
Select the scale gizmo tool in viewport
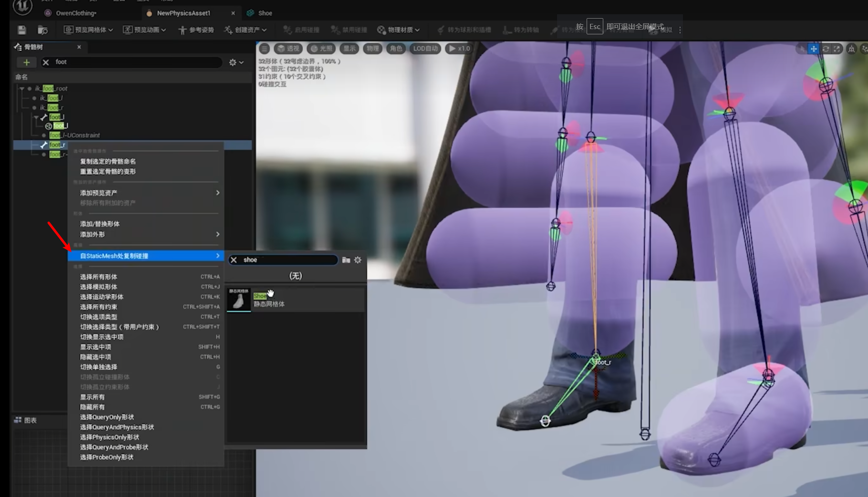click(x=837, y=49)
